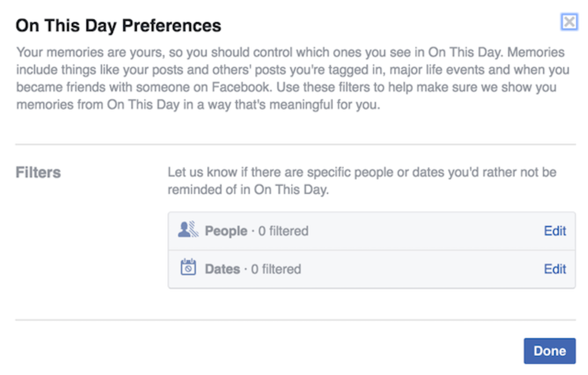Open Edit for the Dates filter
The width and height of the screenshot is (588, 375).
click(555, 269)
